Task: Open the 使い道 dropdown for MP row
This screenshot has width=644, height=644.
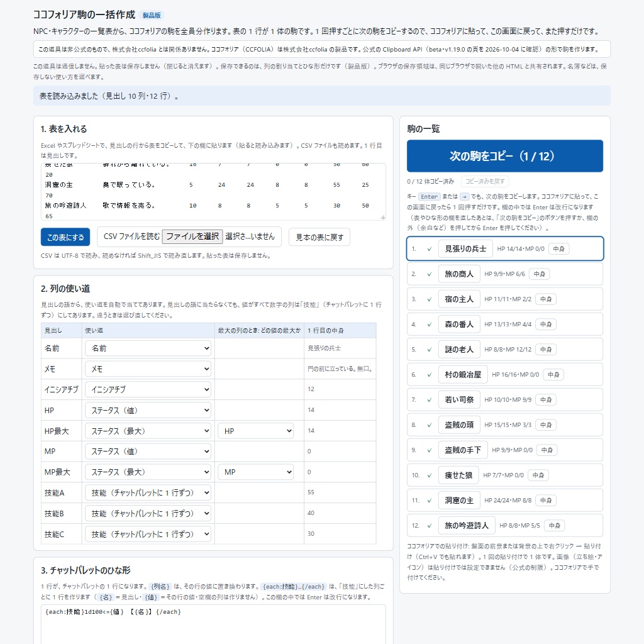Action: pos(148,452)
